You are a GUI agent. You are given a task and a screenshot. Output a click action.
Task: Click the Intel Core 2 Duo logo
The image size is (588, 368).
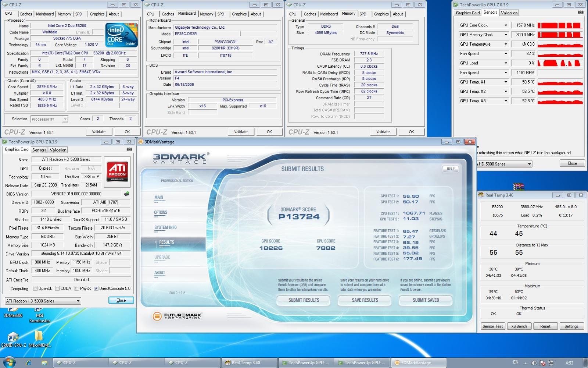coord(122,35)
